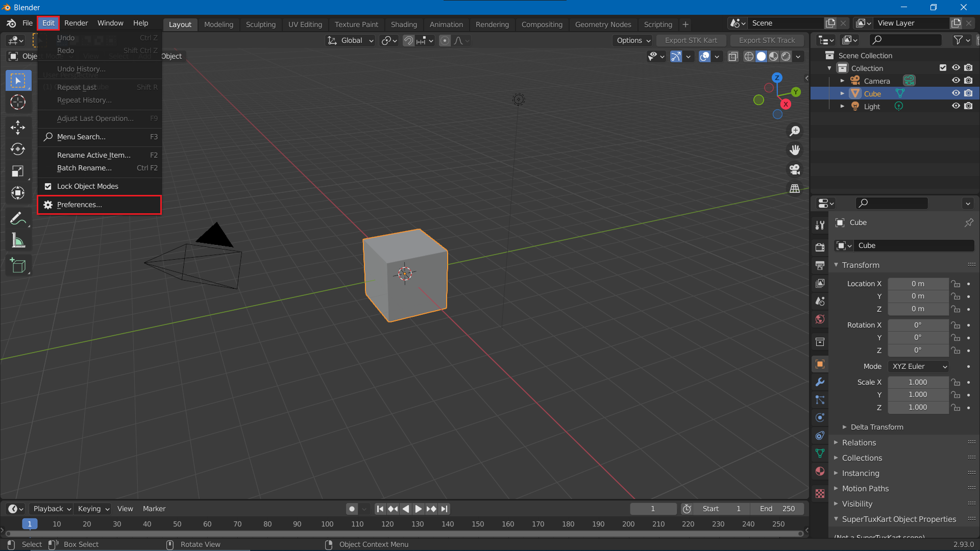Click the Export STK Kart button
The height and width of the screenshot is (551, 980).
click(691, 40)
